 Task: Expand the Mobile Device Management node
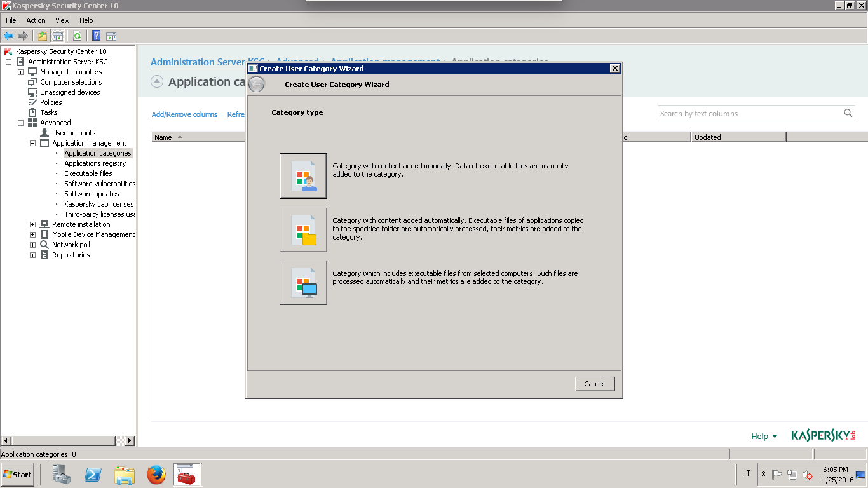[x=33, y=234]
